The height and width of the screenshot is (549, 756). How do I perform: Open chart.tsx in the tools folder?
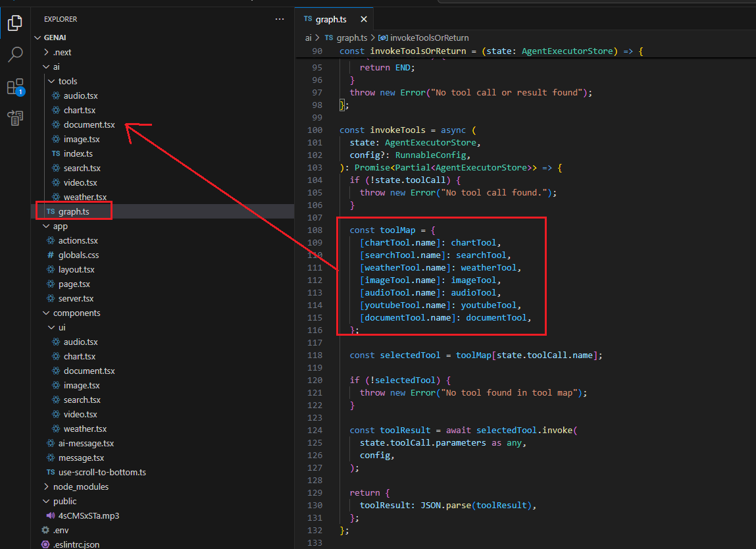[80, 110]
